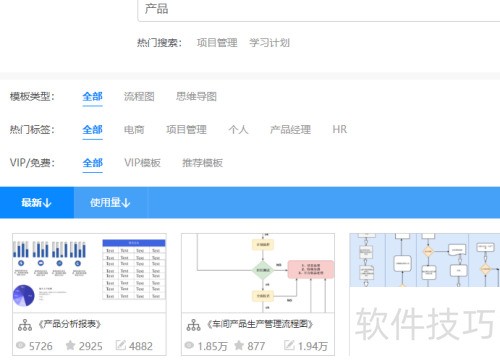This screenshot has width=500, height=361.
Task: Select hot search term 学习计划
Action: [269, 43]
